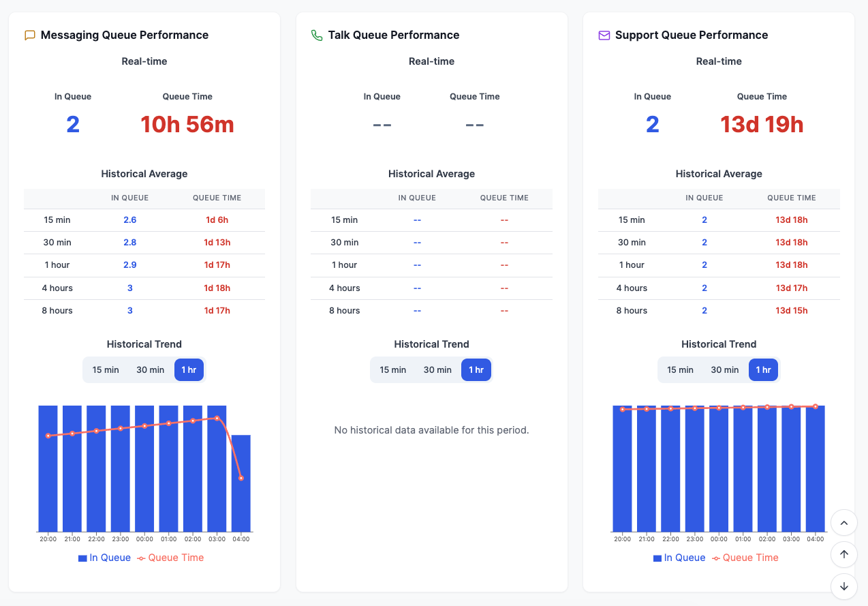This screenshot has height=606, width=868.
Task: Click Talk Queue 1 hour row label
Action: (344, 265)
